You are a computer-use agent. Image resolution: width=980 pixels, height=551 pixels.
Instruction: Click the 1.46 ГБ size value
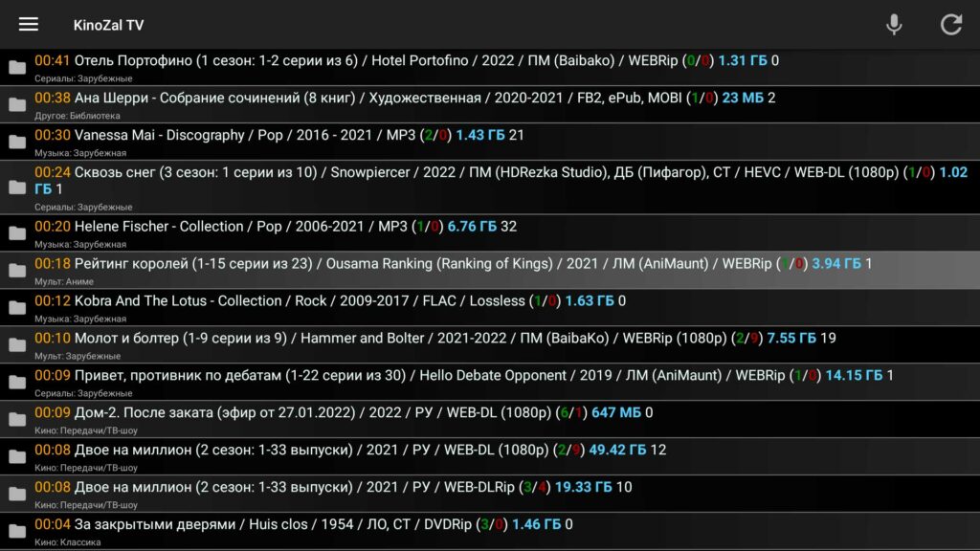point(536,525)
